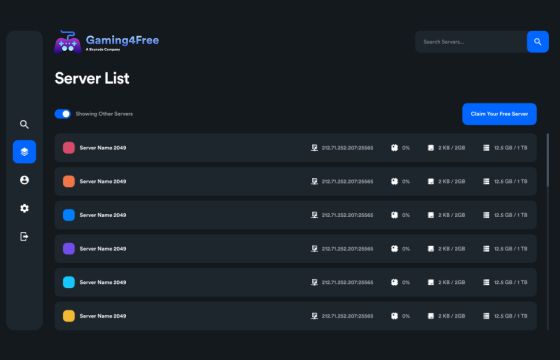Click the CPU icon in orange server row
Screen dimensions: 560x360
[x=394, y=181]
